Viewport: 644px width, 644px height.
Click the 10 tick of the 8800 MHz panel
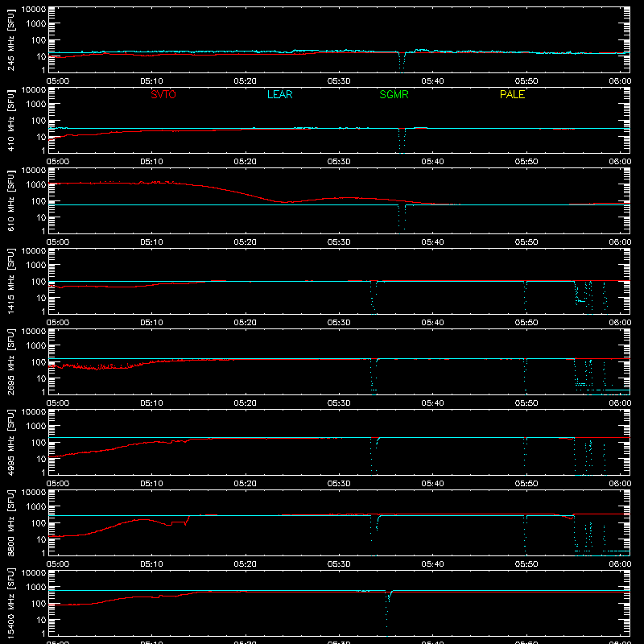coord(41,539)
